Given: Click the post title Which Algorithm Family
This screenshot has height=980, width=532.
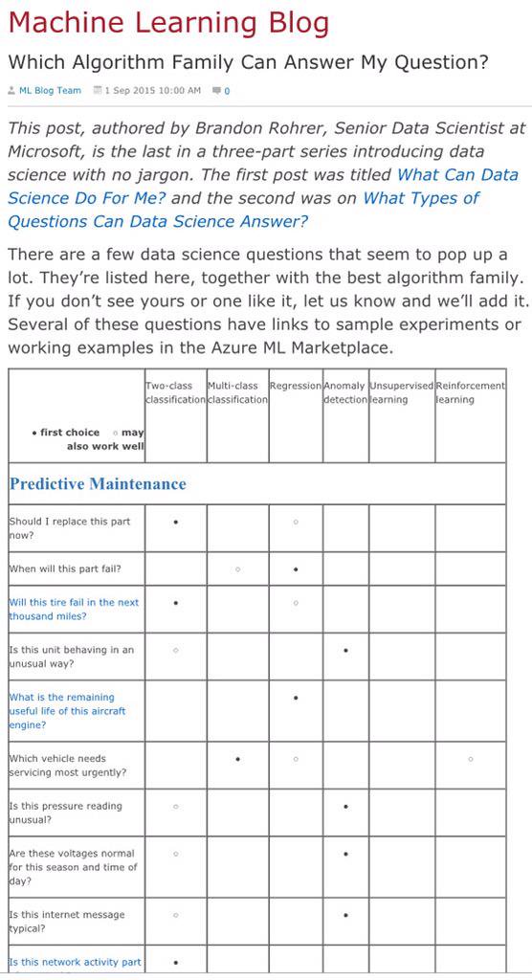Looking at the screenshot, I should 248,62.
